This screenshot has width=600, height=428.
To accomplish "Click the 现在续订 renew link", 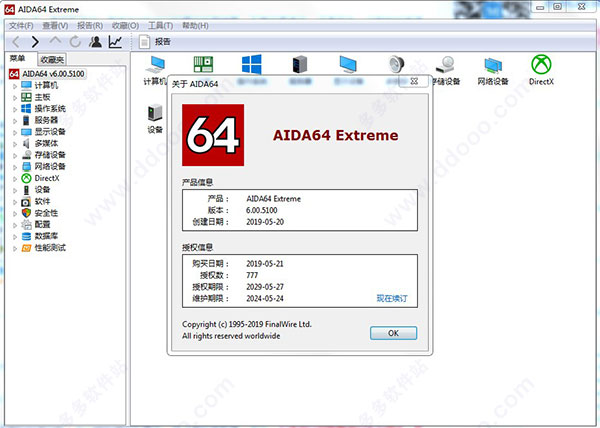I will click(x=392, y=298).
